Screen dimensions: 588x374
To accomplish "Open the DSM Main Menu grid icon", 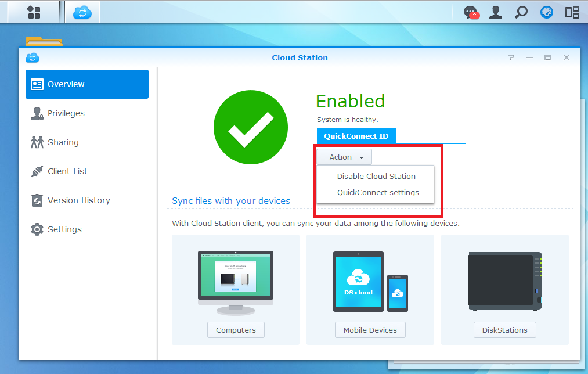I will pos(34,12).
